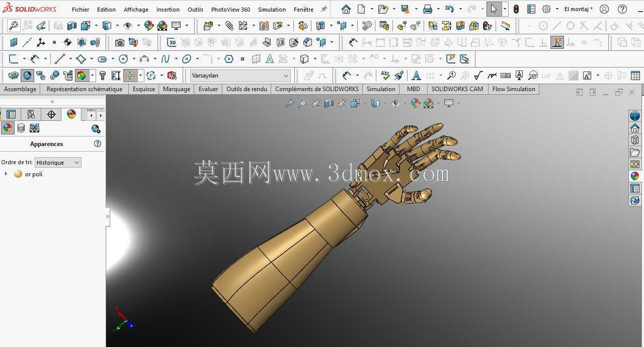Click the Spell checker Abc icon
Image resolution: width=644 pixels, height=347 pixels.
(385, 76)
